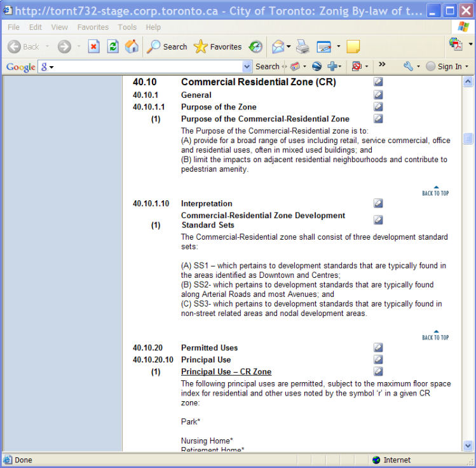The image size is (476, 468).
Task: Open the Tools menu
Action: tap(127, 27)
